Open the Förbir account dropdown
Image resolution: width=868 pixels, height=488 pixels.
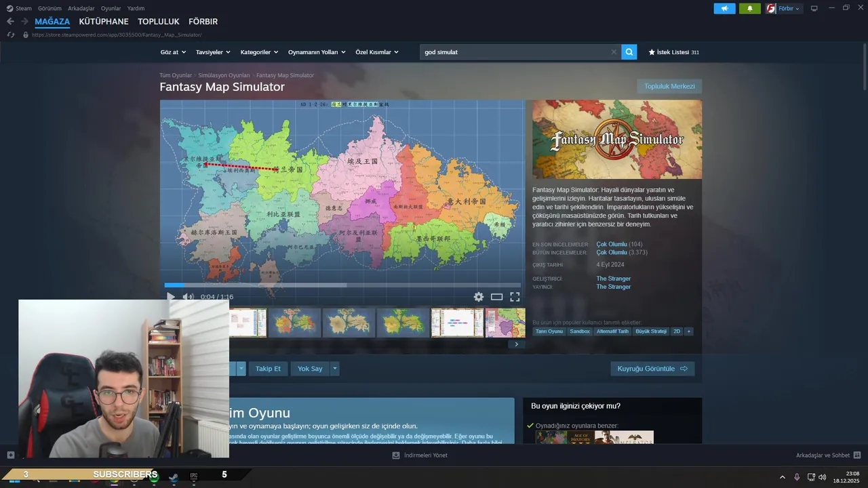click(x=784, y=9)
